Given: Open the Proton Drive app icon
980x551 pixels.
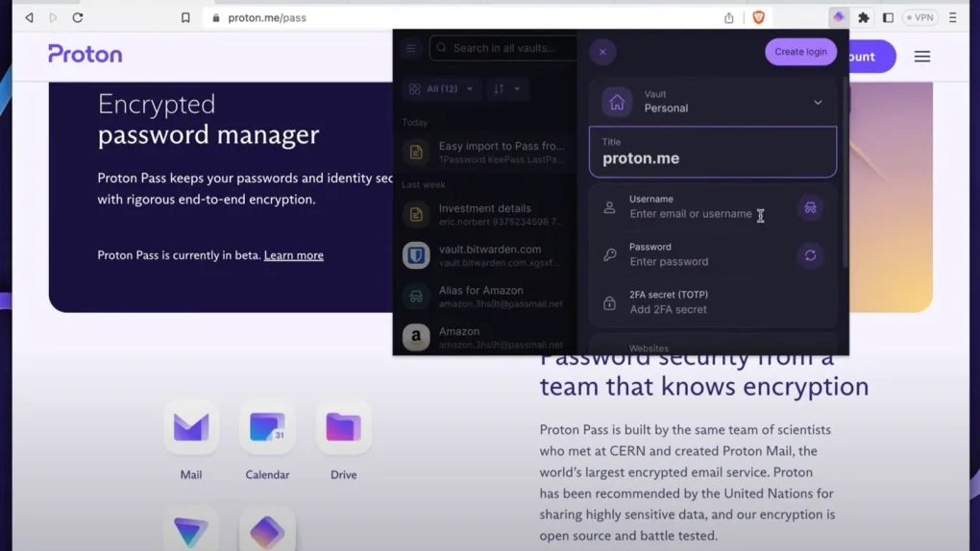Looking at the screenshot, I should pyautogui.click(x=344, y=428).
